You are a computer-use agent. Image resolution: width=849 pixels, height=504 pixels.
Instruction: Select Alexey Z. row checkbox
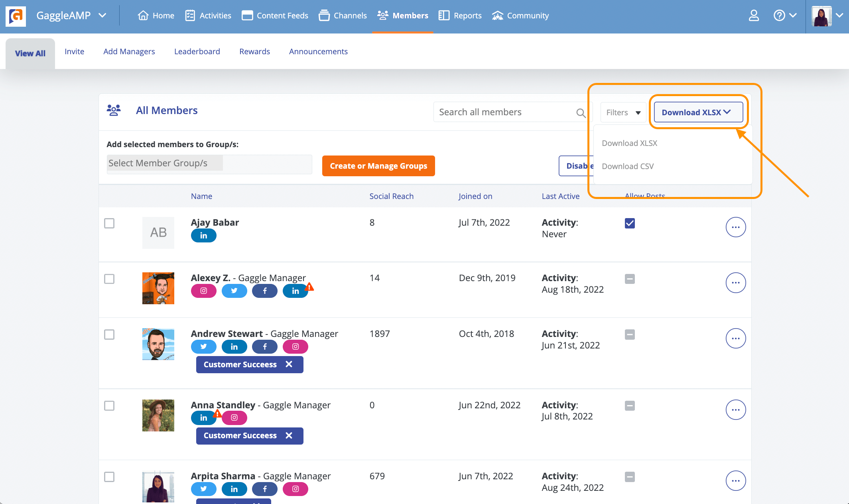(109, 279)
